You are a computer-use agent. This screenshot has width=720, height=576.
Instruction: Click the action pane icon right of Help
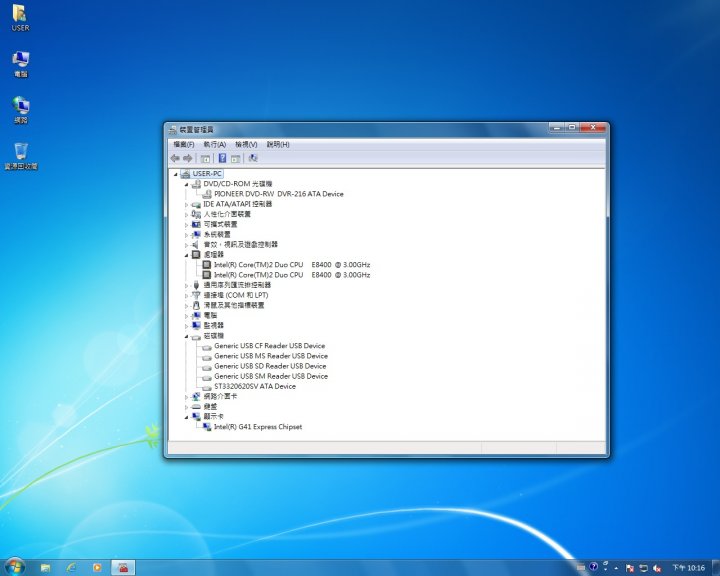coord(236,158)
